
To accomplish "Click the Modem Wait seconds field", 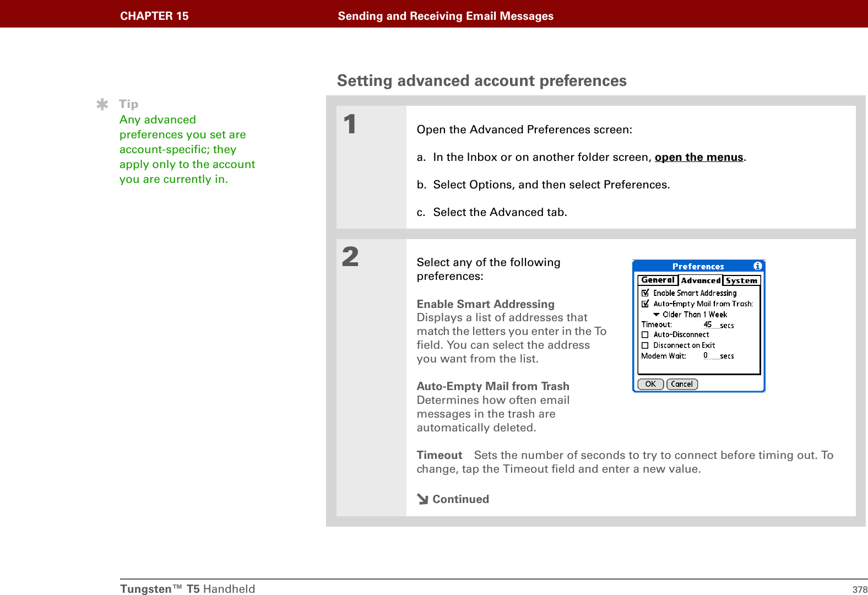I will (x=710, y=356).
